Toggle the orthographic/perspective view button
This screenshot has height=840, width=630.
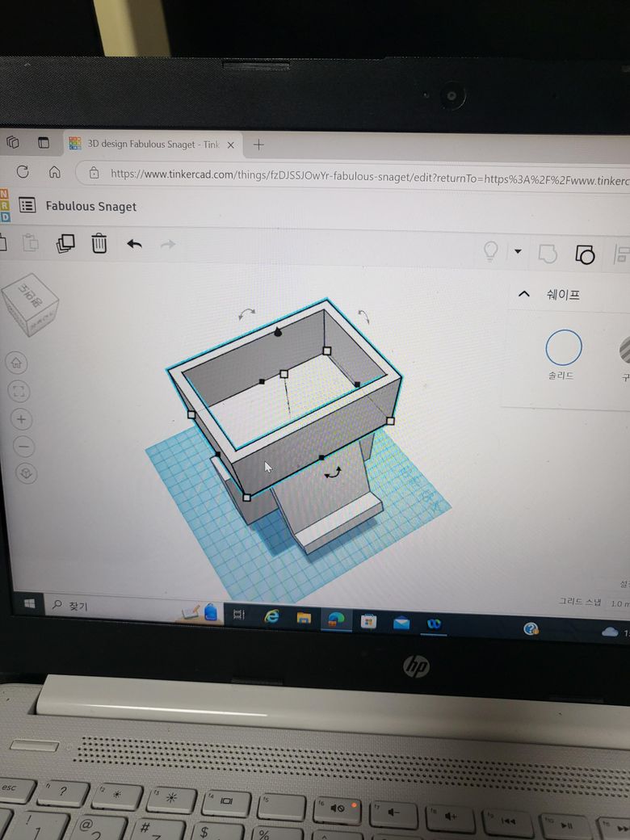[x=26, y=473]
